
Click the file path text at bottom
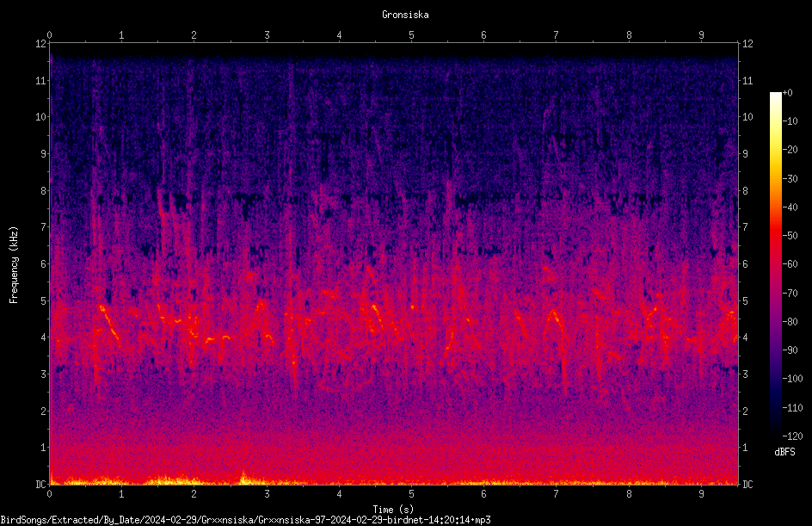coord(245,520)
